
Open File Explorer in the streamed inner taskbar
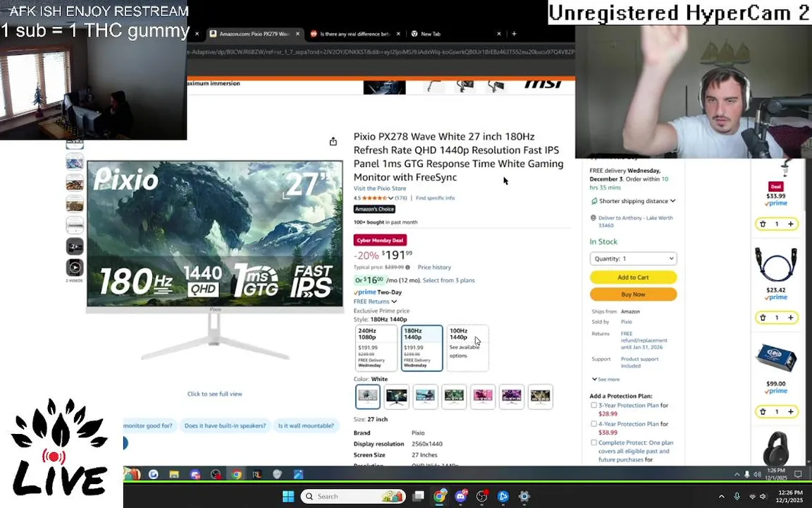(174, 474)
